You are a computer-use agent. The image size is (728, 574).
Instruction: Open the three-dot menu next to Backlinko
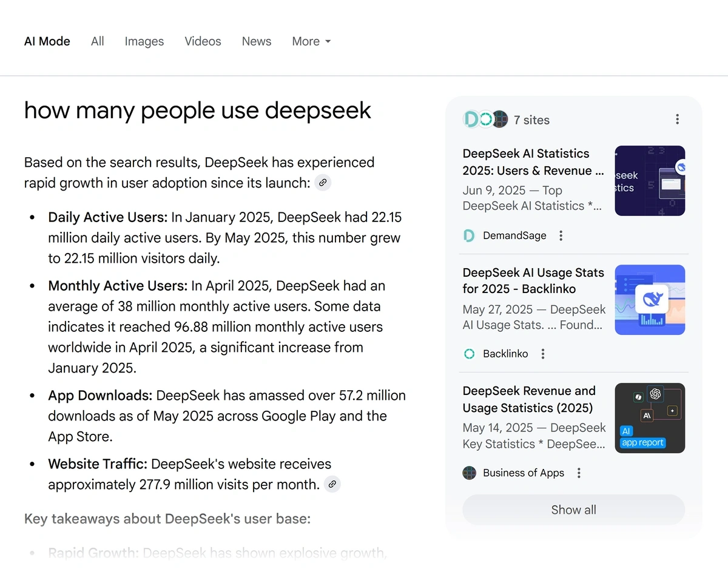coord(543,354)
